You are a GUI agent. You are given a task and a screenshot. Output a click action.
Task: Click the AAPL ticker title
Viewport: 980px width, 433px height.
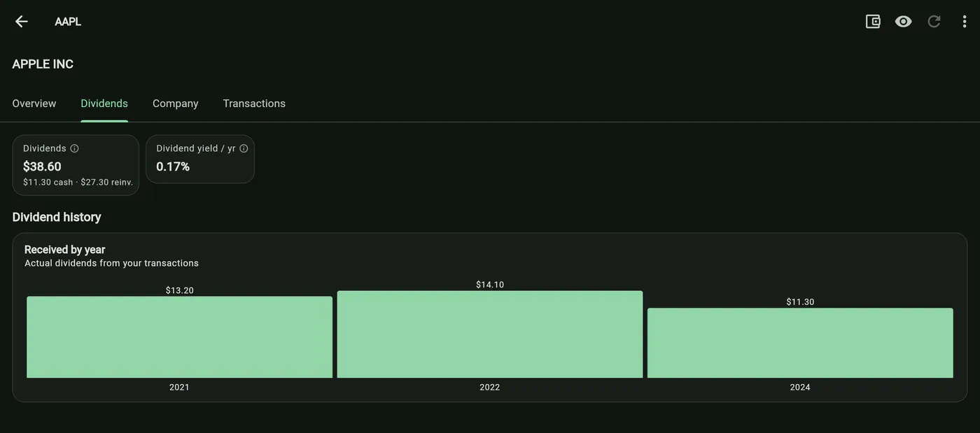[x=68, y=22]
